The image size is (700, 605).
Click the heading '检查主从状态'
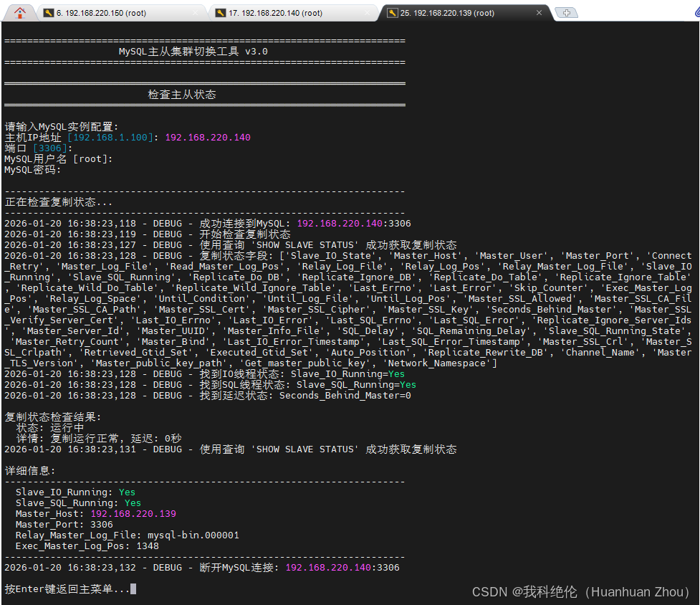pos(182,95)
